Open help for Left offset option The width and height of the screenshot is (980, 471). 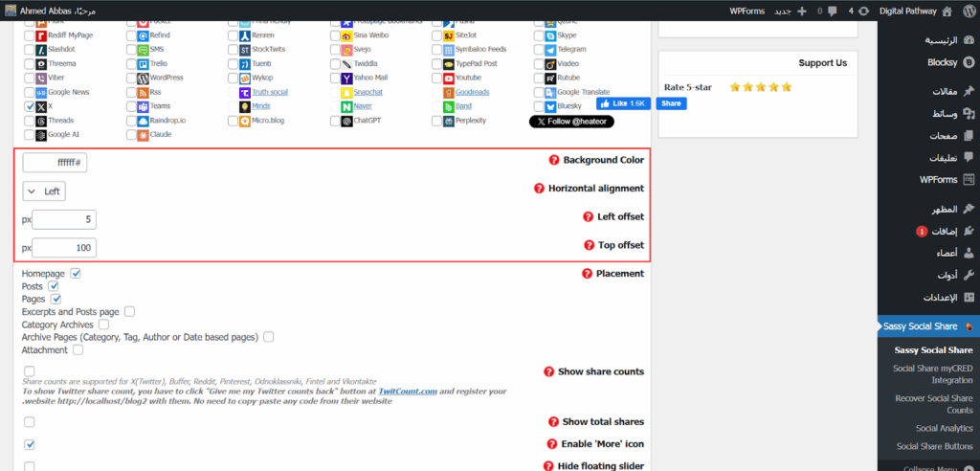[x=588, y=217]
